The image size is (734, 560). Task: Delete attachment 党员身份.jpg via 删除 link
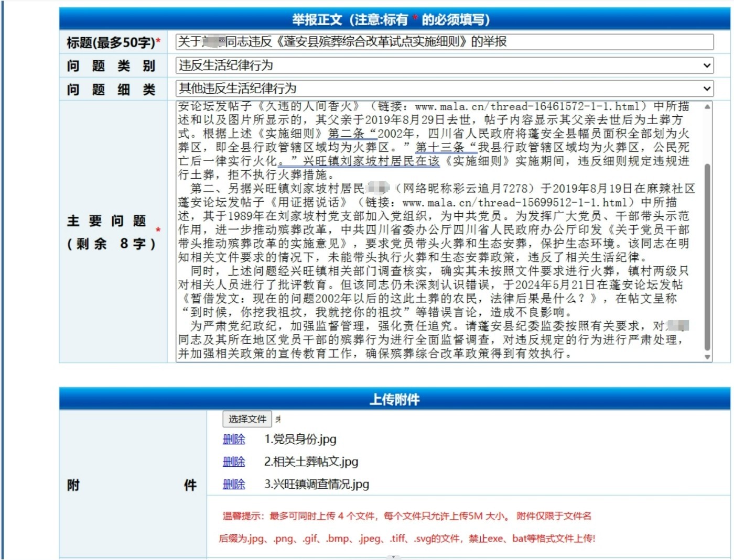(233, 440)
